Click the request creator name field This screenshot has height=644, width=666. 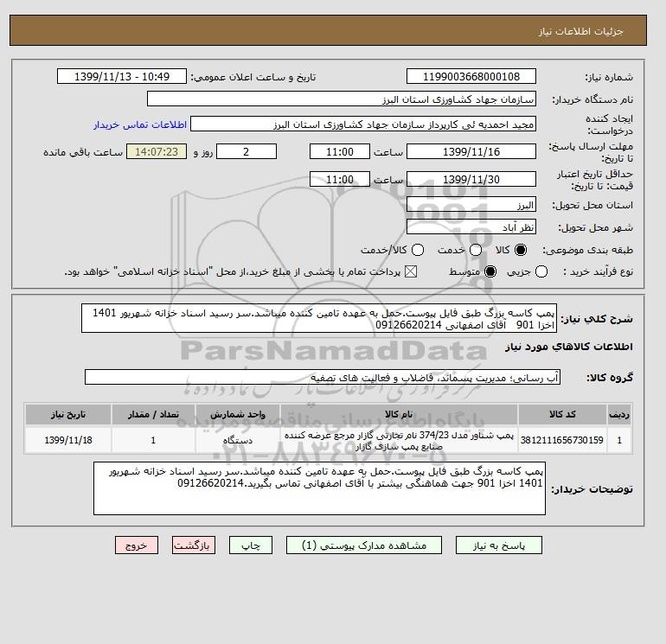pos(363,124)
